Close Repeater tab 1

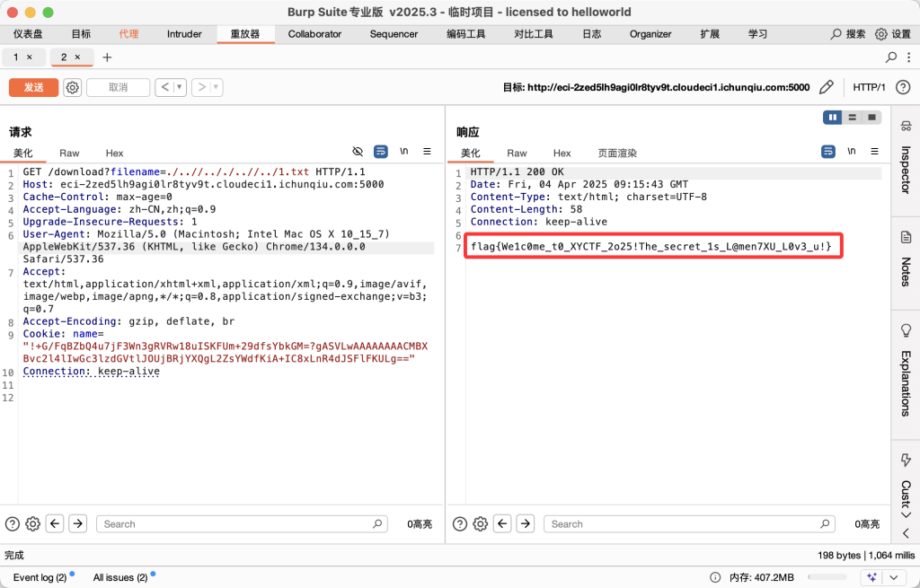tap(30, 57)
